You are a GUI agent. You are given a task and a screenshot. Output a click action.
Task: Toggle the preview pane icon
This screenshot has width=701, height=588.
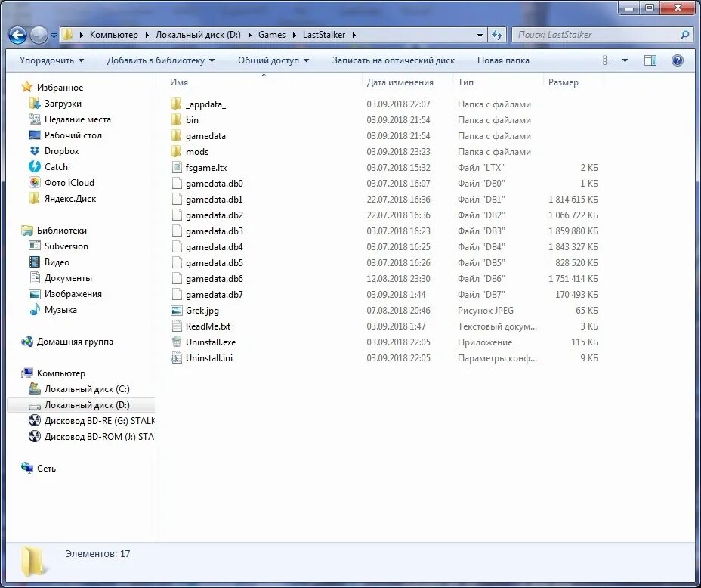(x=650, y=60)
